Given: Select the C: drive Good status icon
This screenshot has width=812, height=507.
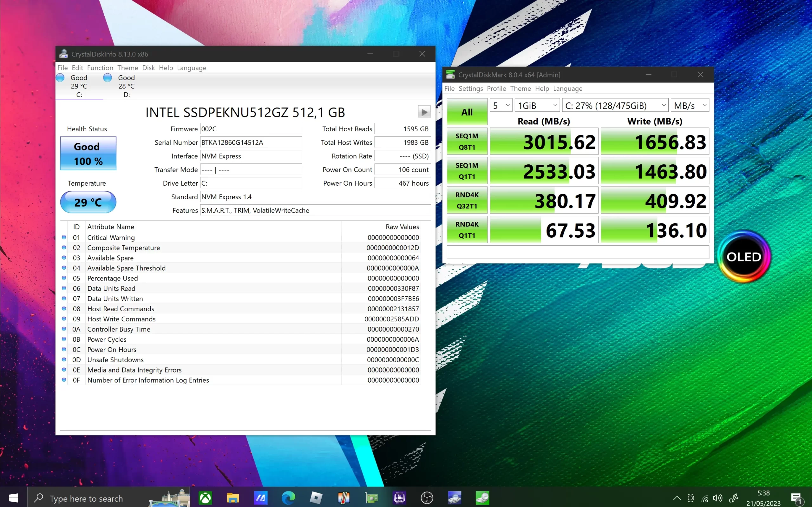Looking at the screenshot, I should point(60,78).
